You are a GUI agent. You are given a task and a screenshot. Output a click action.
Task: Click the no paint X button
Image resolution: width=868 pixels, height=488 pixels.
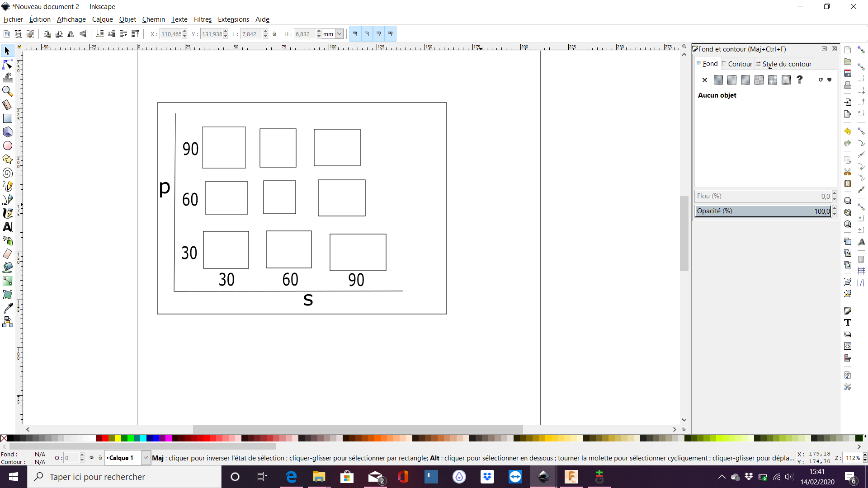704,80
